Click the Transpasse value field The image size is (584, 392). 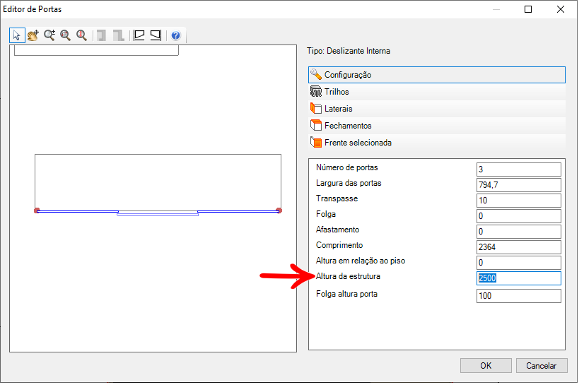coord(518,201)
